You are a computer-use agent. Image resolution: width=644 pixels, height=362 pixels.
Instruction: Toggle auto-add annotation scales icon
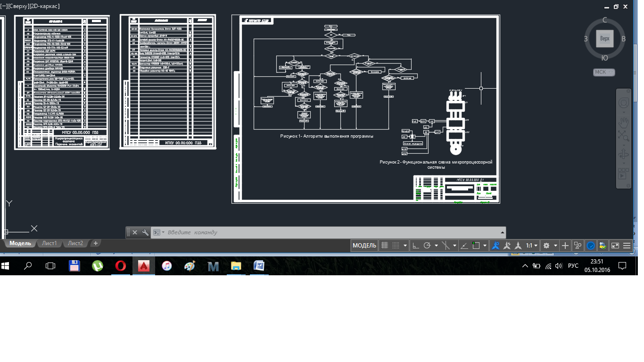507,246
